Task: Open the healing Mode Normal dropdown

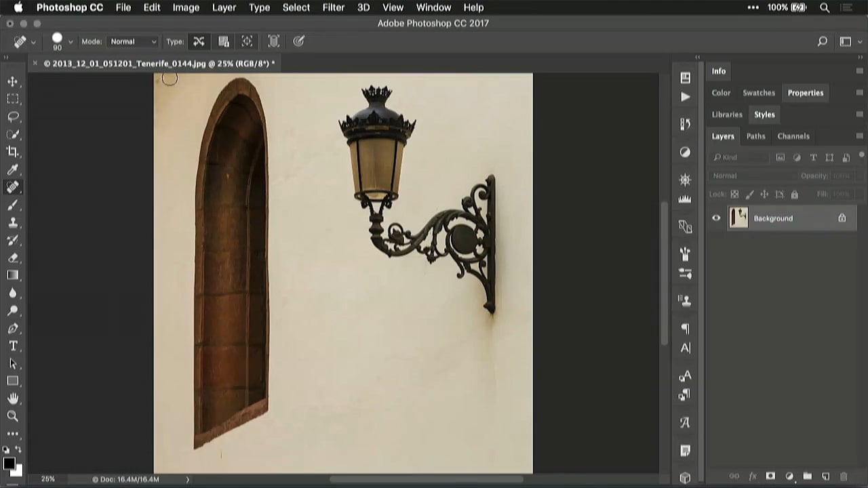Action: point(133,41)
